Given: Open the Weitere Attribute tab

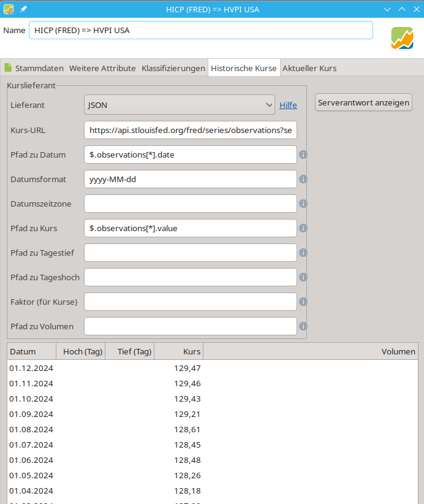Looking at the screenshot, I should coord(102,68).
